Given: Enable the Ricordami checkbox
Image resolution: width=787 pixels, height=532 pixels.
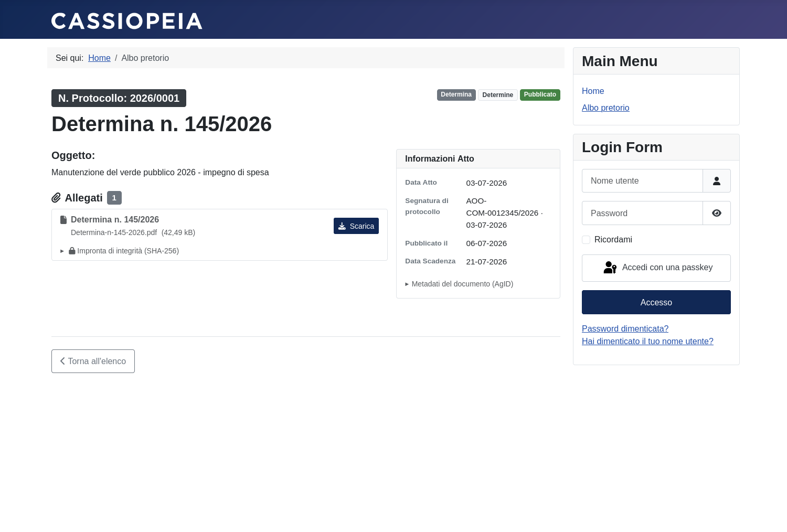Looking at the screenshot, I should [x=586, y=240].
